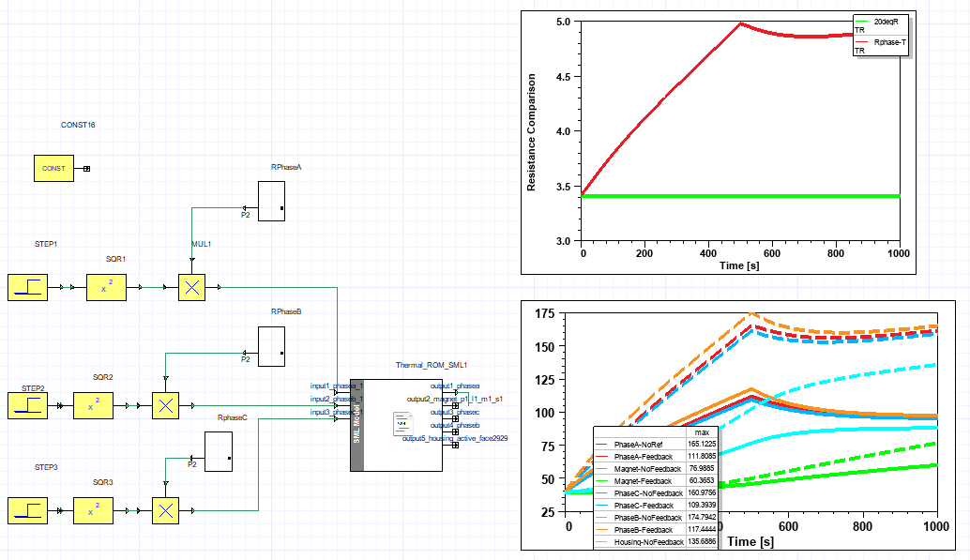
Task: Select the RPhaseB component box
Action: (271, 346)
